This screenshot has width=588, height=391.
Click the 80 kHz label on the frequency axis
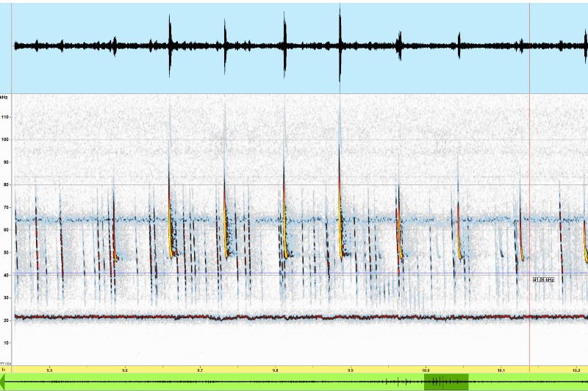pos(5,184)
